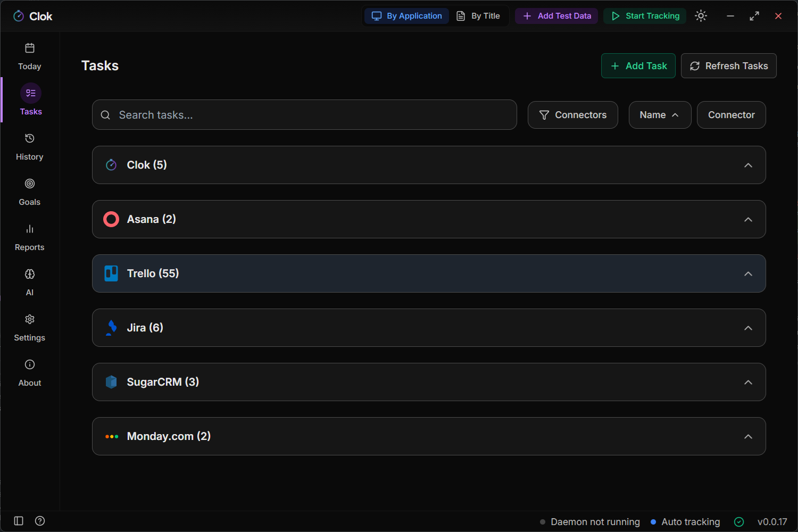Click the Clok logo icon in title bar
This screenshot has width=798, height=532.
click(19, 16)
